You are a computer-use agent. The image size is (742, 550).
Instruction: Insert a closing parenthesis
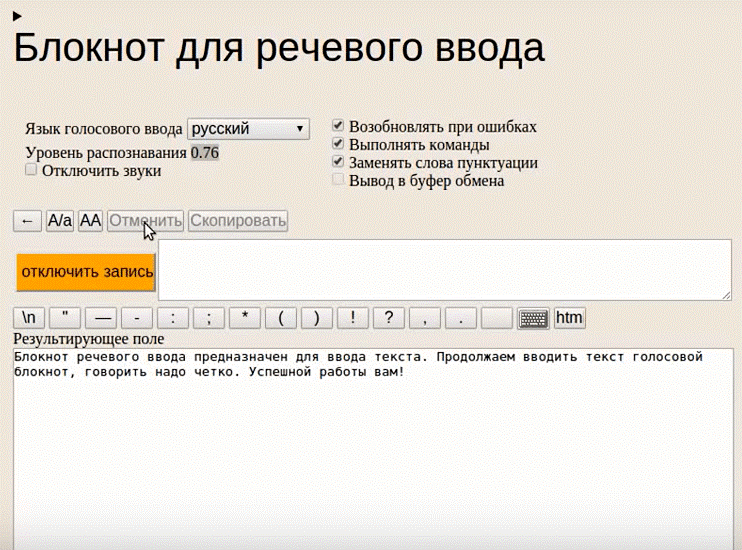(x=317, y=318)
